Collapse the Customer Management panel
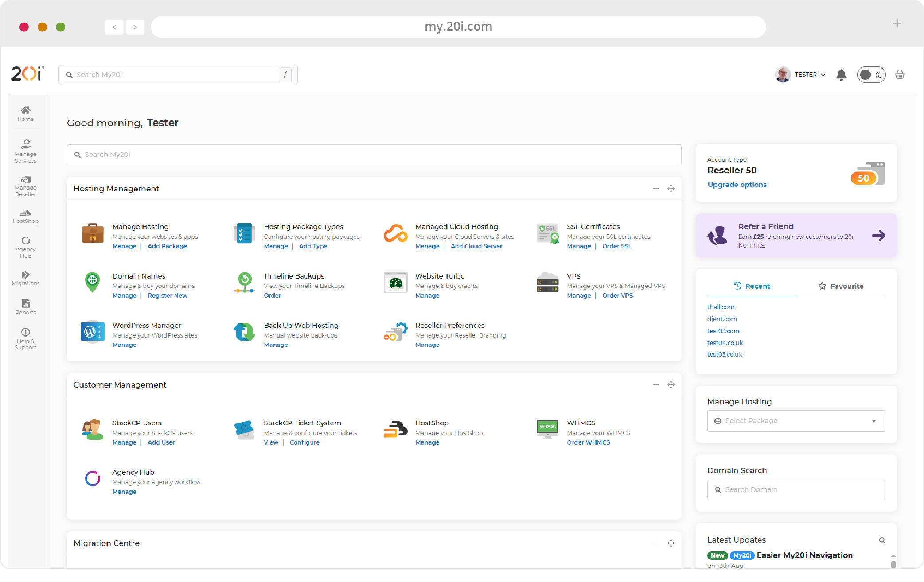924x582 pixels. pos(656,385)
